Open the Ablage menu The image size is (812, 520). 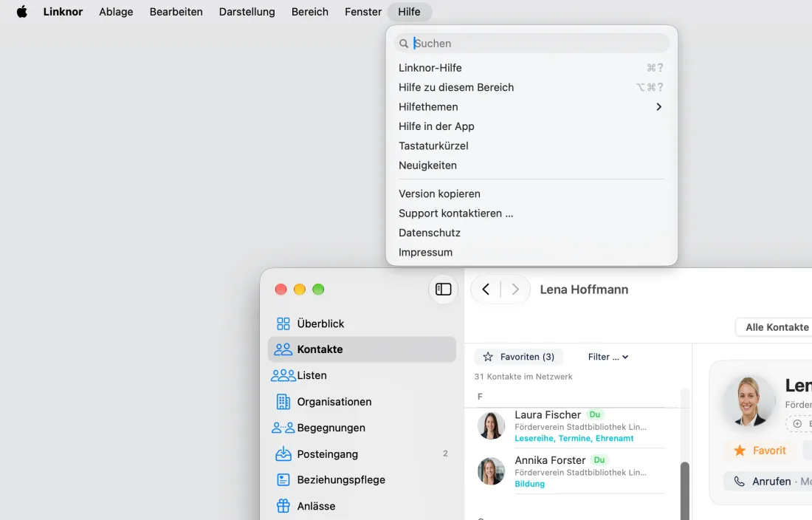click(x=116, y=11)
